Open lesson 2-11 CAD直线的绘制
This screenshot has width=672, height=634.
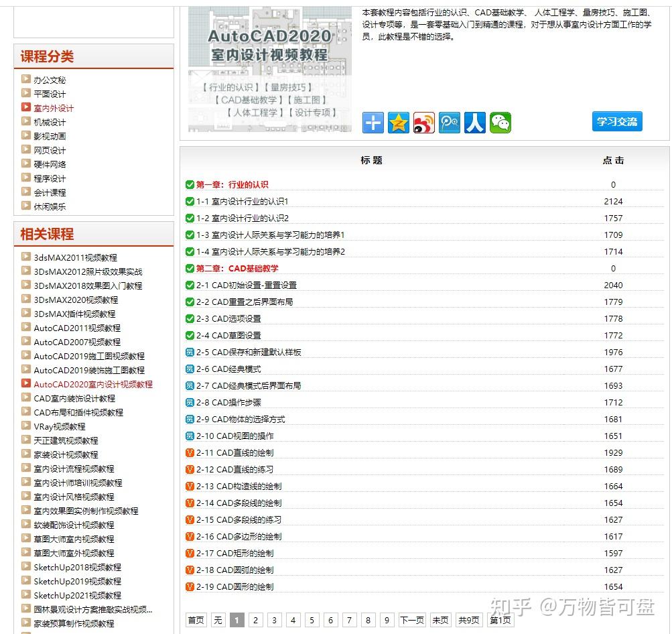[x=235, y=452]
